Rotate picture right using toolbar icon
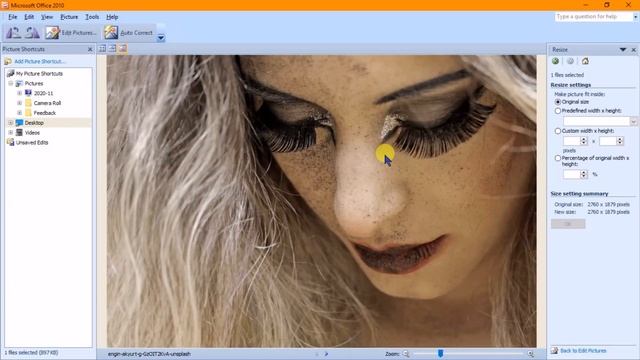640x360 pixels. [x=32, y=32]
